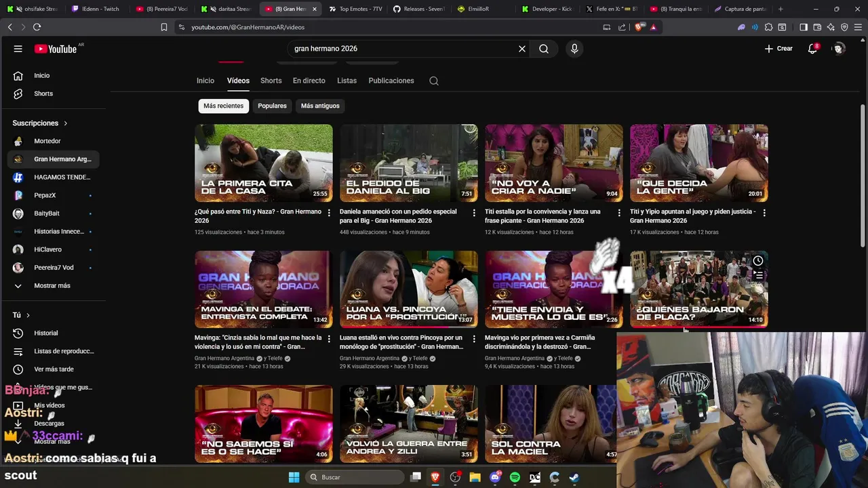
Task: Bookmark this page in the address bar
Action: [164, 27]
